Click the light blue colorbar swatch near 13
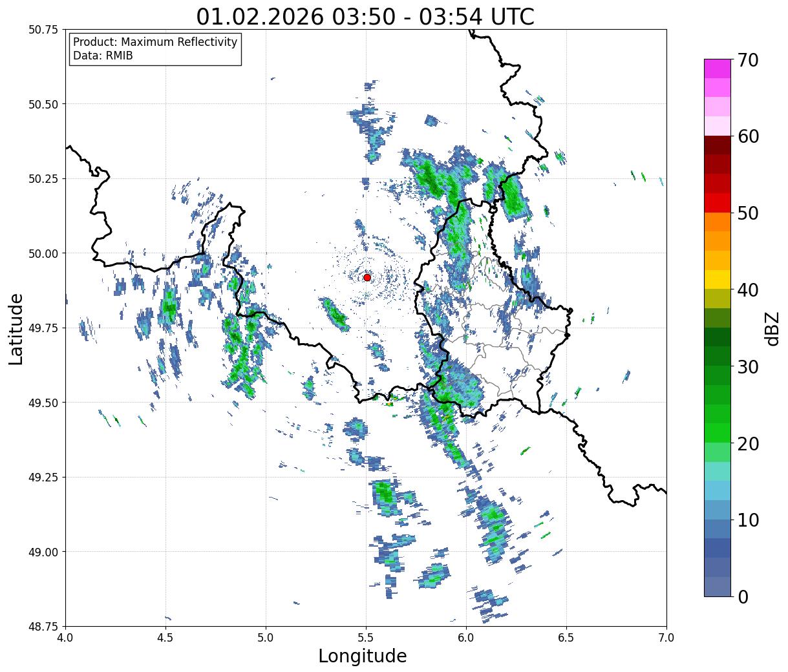This screenshot has height=672, width=788. pos(718,490)
